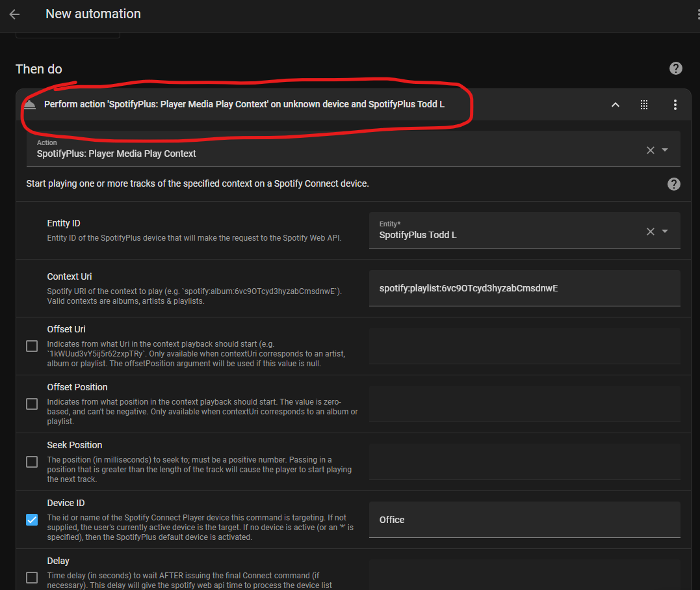The width and height of the screenshot is (700, 590).
Task: Click the action bell icon in header
Action: coord(30,105)
